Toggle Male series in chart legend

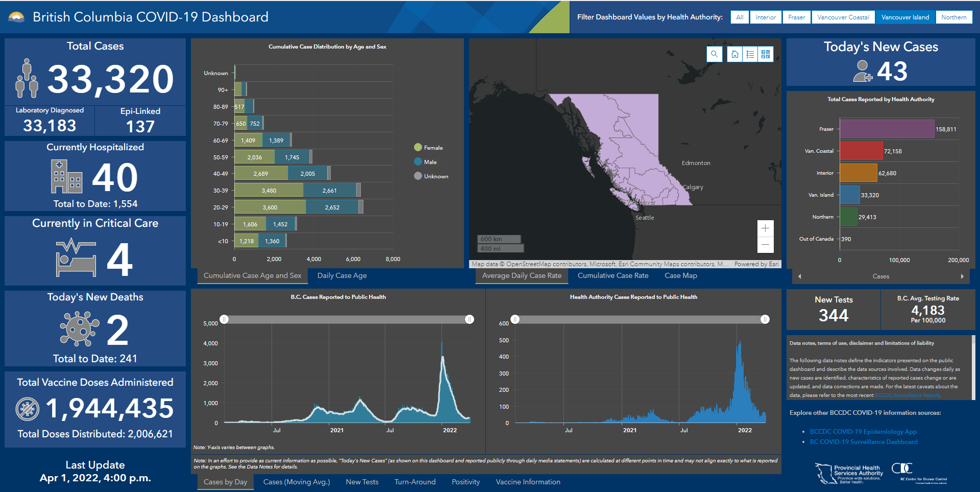tap(426, 162)
